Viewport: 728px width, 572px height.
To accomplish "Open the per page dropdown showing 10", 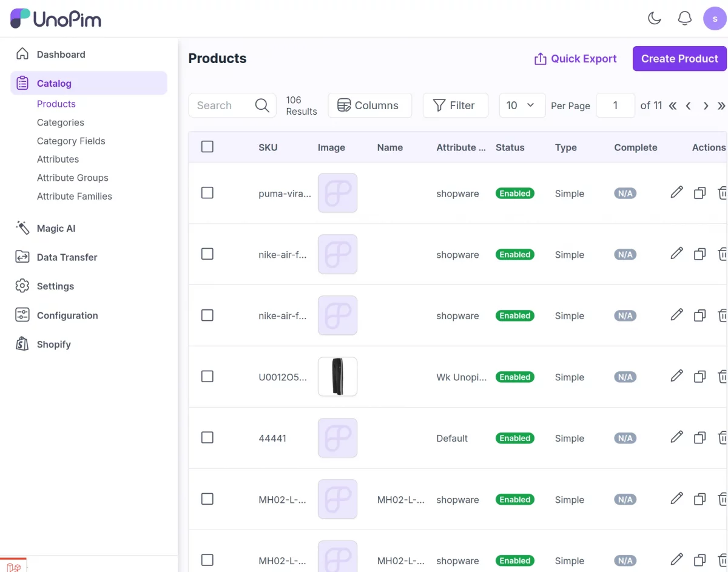I will (x=522, y=106).
